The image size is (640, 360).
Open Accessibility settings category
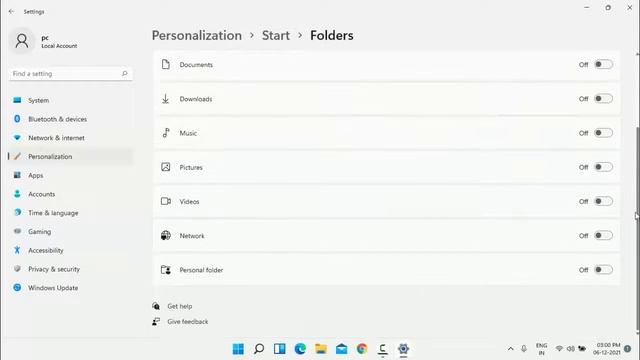[70, 250]
